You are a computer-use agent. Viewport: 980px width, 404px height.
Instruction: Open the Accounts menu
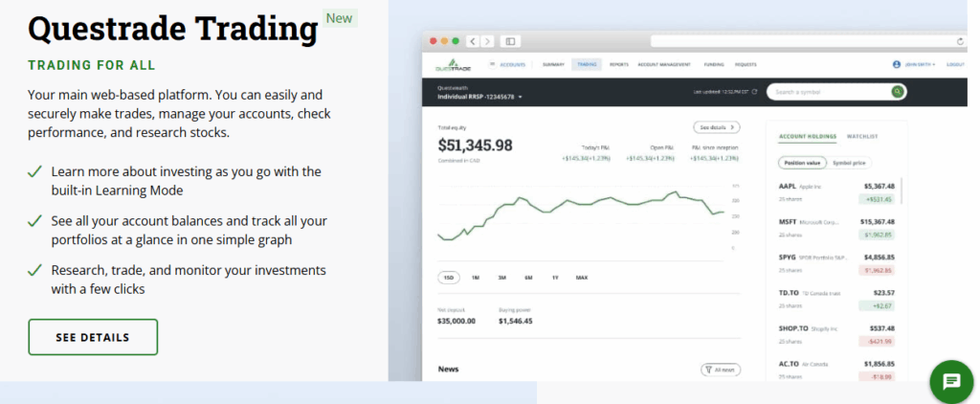pyautogui.click(x=512, y=64)
